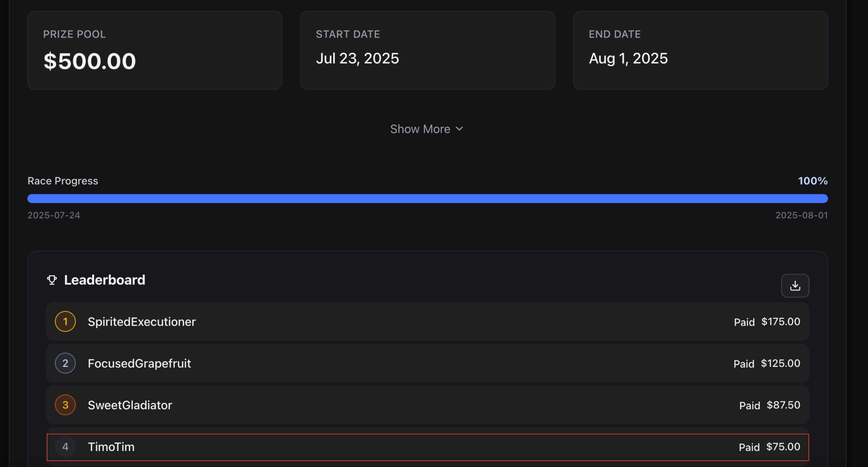Click the SweetGladiator leaderboard row

point(427,405)
